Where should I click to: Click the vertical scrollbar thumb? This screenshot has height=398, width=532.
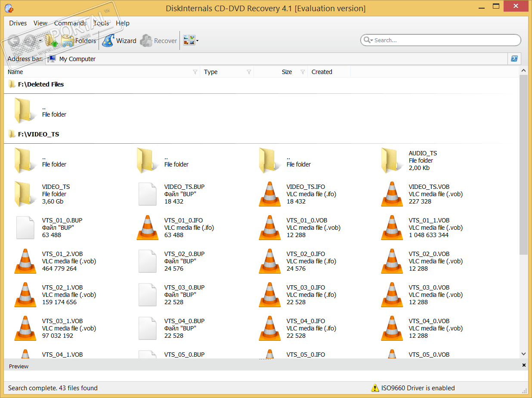point(523,164)
